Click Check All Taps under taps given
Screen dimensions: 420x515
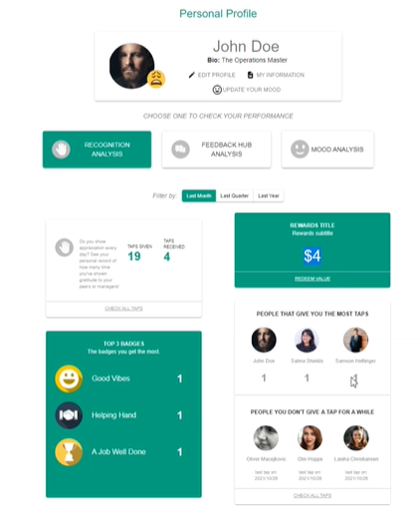click(x=123, y=309)
